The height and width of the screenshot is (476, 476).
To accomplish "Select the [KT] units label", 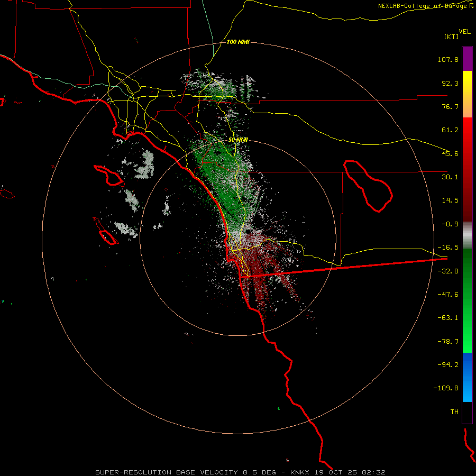I will (452, 36).
